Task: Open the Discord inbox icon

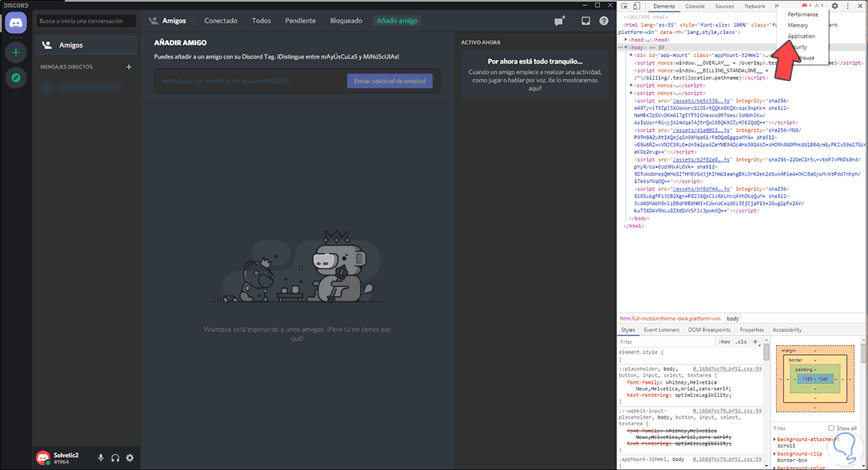Action: (x=586, y=21)
